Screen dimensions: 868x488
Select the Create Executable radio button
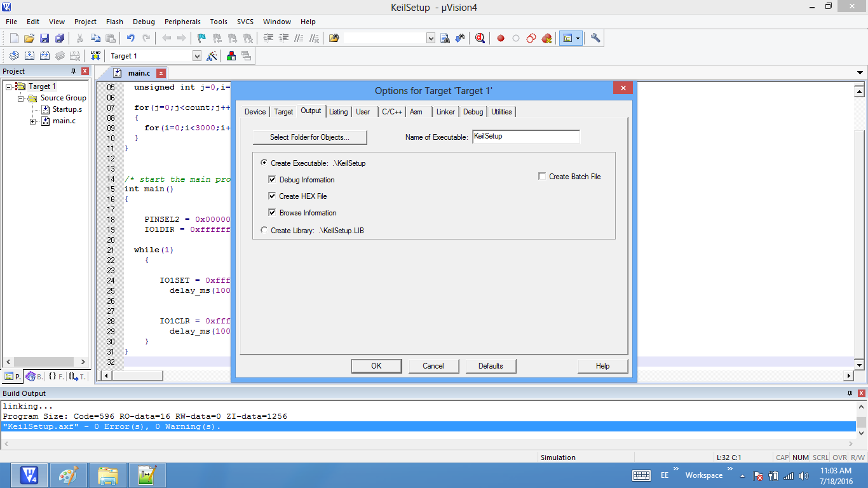click(264, 163)
